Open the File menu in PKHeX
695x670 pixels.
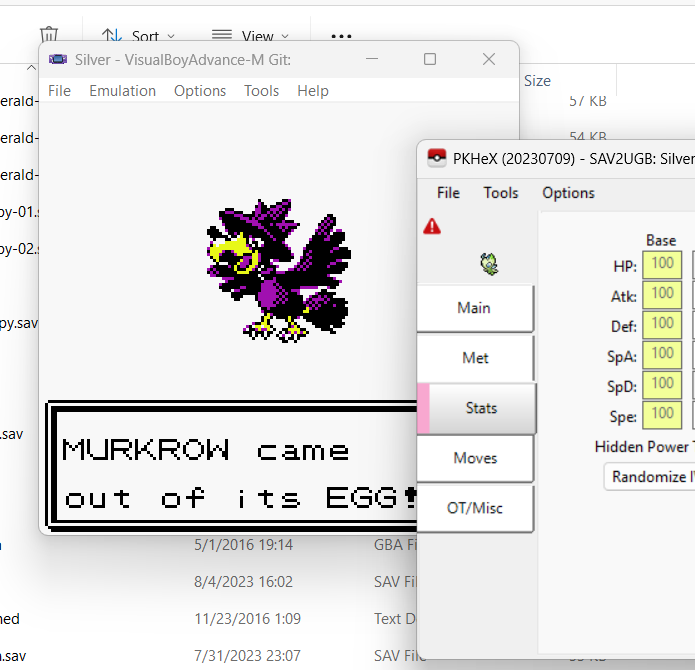[x=448, y=193]
